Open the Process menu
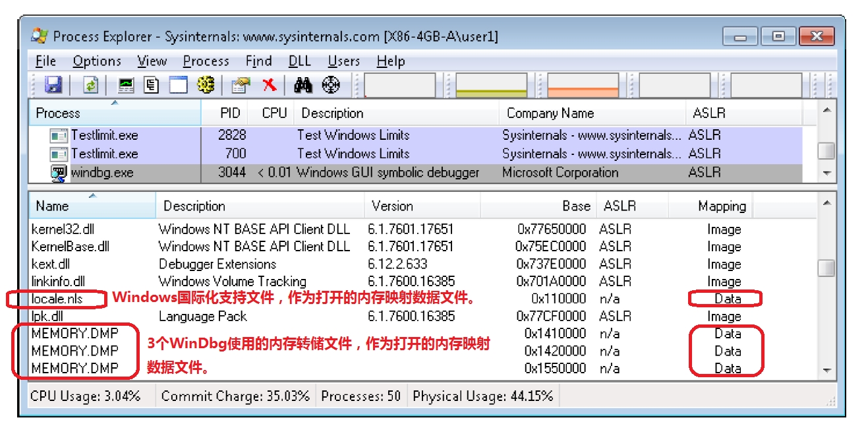 pos(206,61)
